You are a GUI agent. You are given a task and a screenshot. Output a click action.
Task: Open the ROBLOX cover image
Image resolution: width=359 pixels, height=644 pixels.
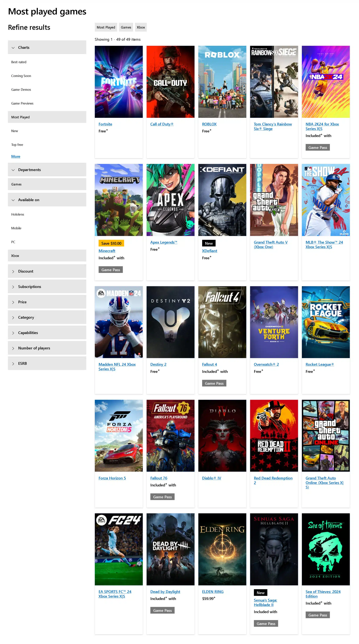(x=222, y=82)
